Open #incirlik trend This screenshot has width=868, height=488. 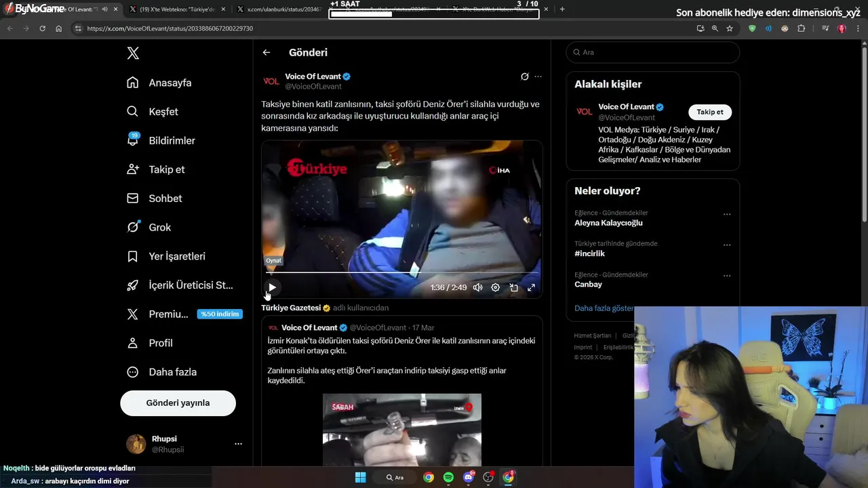click(x=589, y=253)
